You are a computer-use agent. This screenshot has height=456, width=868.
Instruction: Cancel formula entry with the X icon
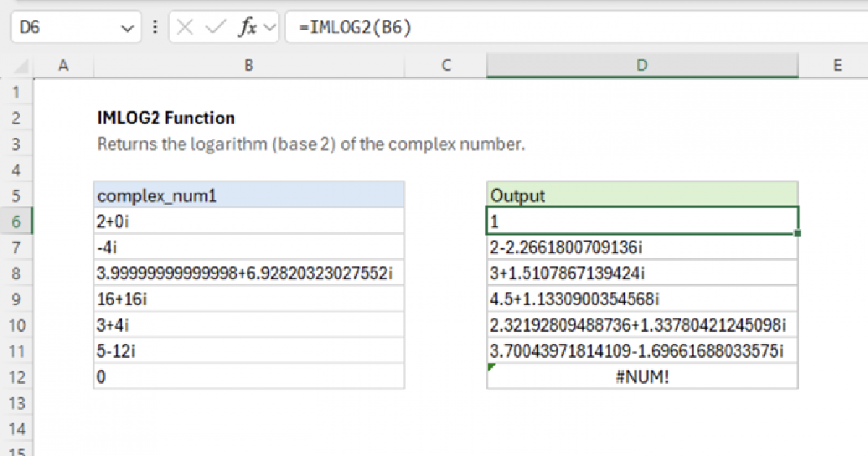coord(185,28)
